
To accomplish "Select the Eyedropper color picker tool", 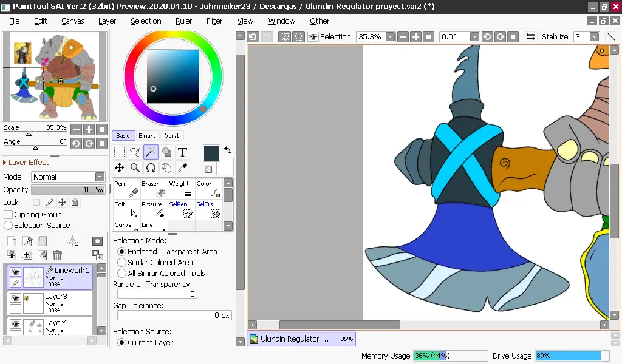I will (x=182, y=168).
